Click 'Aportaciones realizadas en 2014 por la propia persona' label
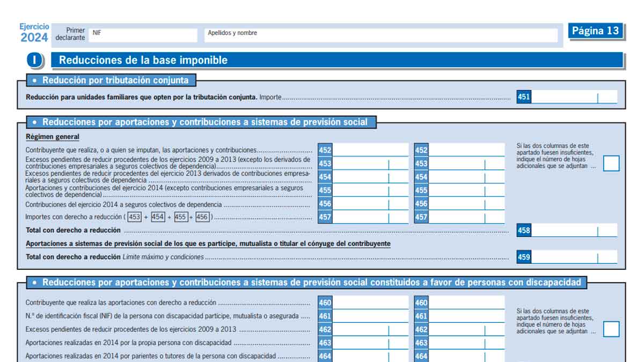Image resolution: width=644 pixels, height=362 pixels. click(x=128, y=343)
